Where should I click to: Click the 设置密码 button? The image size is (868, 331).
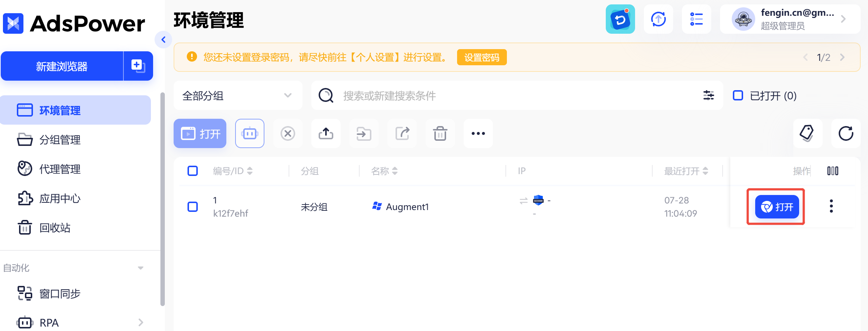click(x=482, y=57)
